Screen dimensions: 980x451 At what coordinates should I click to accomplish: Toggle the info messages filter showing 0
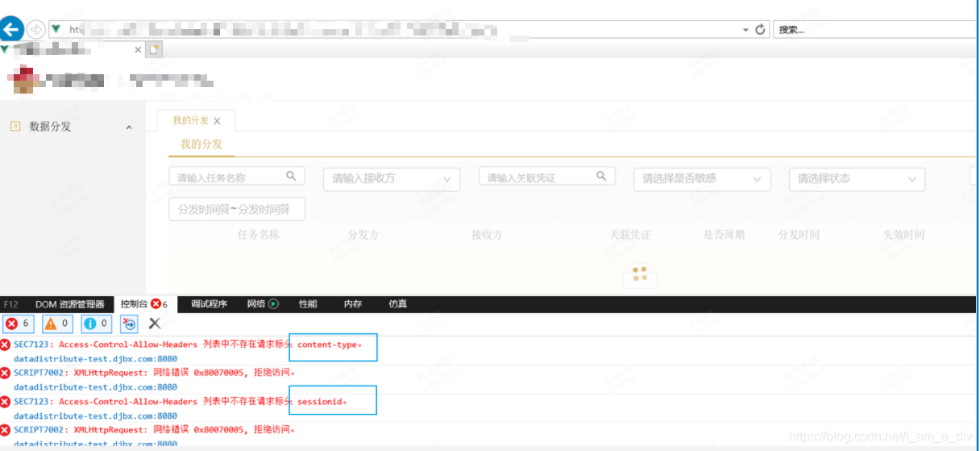95,324
